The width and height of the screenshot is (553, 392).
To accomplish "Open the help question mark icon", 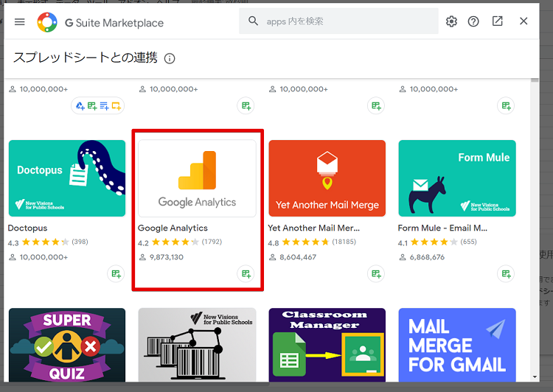I will (473, 21).
